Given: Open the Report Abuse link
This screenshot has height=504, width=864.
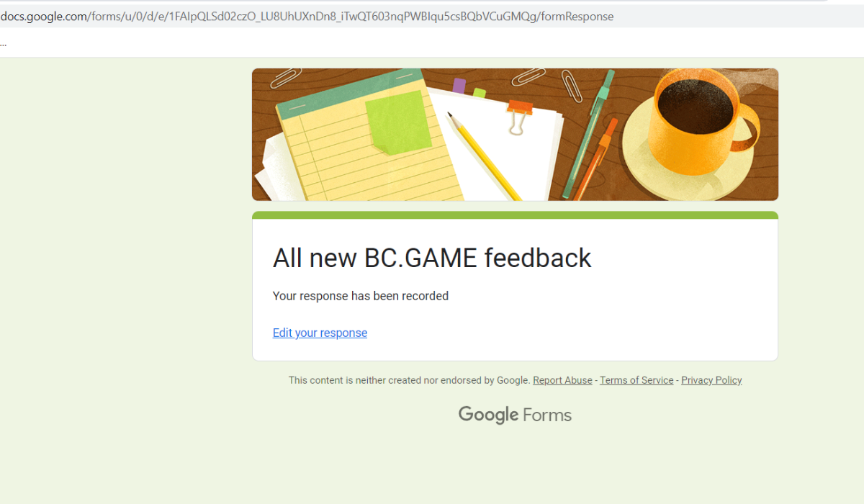Looking at the screenshot, I should (x=562, y=380).
